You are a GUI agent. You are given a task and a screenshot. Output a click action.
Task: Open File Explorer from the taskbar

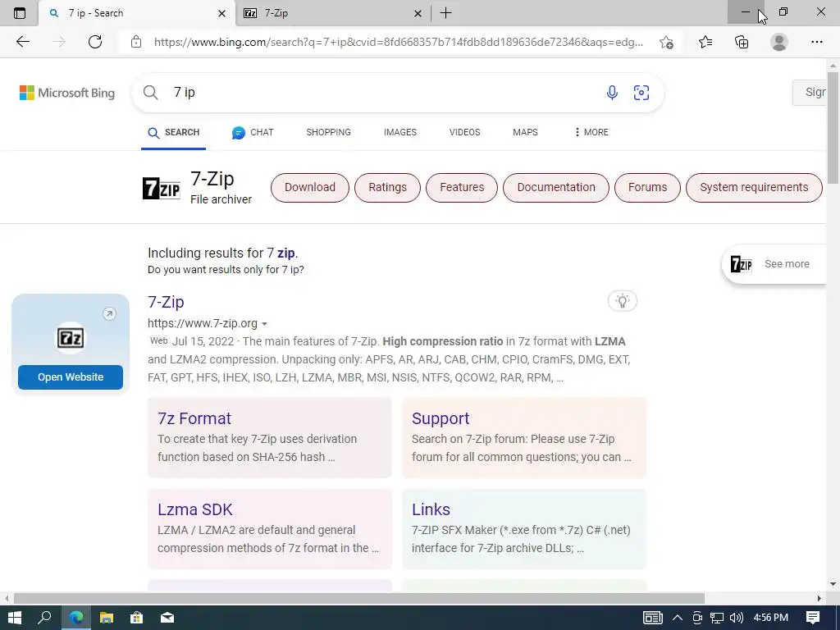(x=107, y=618)
